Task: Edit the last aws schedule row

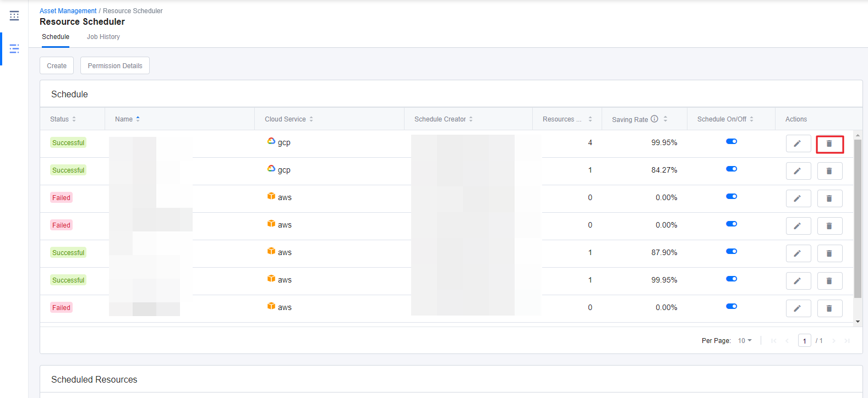Action: (798, 309)
